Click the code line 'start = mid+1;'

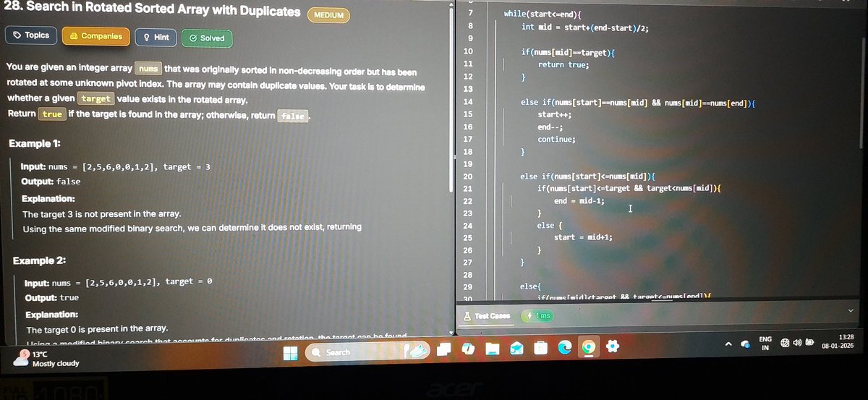(x=583, y=237)
